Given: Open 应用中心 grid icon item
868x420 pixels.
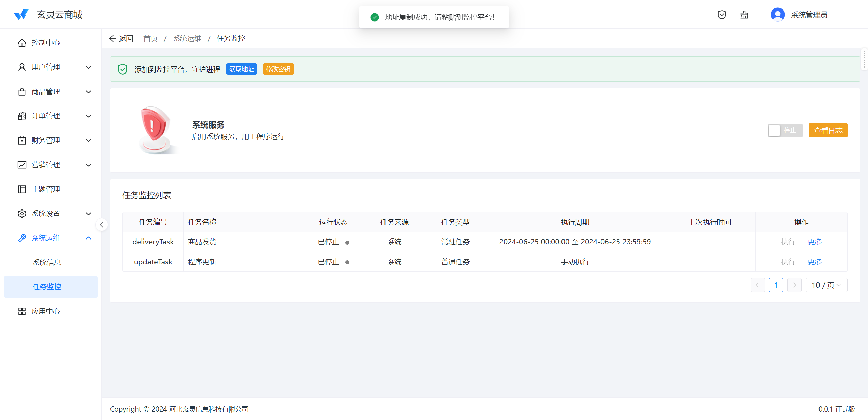Looking at the screenshot, I should pyautogui.click(x=22, y=311).
